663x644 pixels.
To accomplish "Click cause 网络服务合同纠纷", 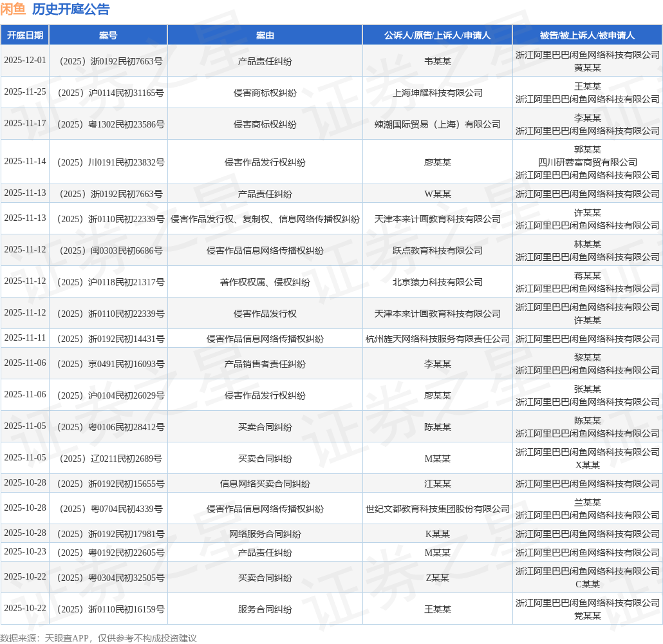I will coord(265,534).
